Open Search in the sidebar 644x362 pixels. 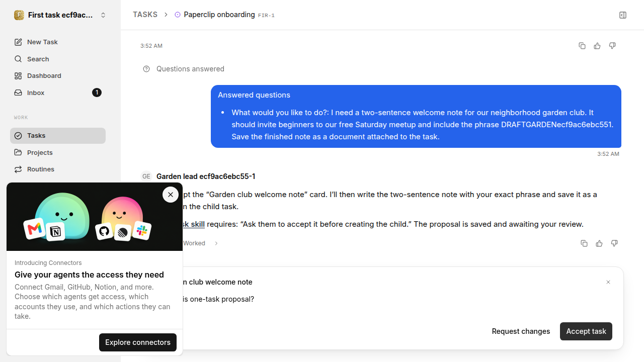(x=58, y=59)
